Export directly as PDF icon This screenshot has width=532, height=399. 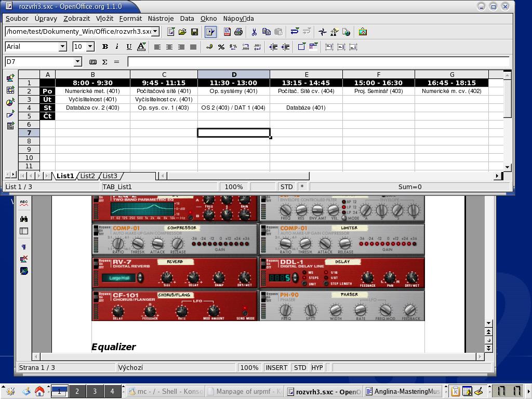227,32
